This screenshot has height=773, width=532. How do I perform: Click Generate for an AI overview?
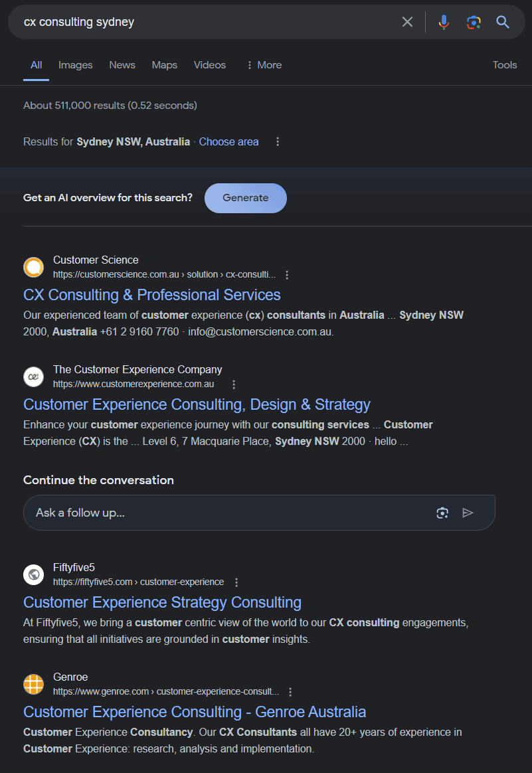click(245, 198)
